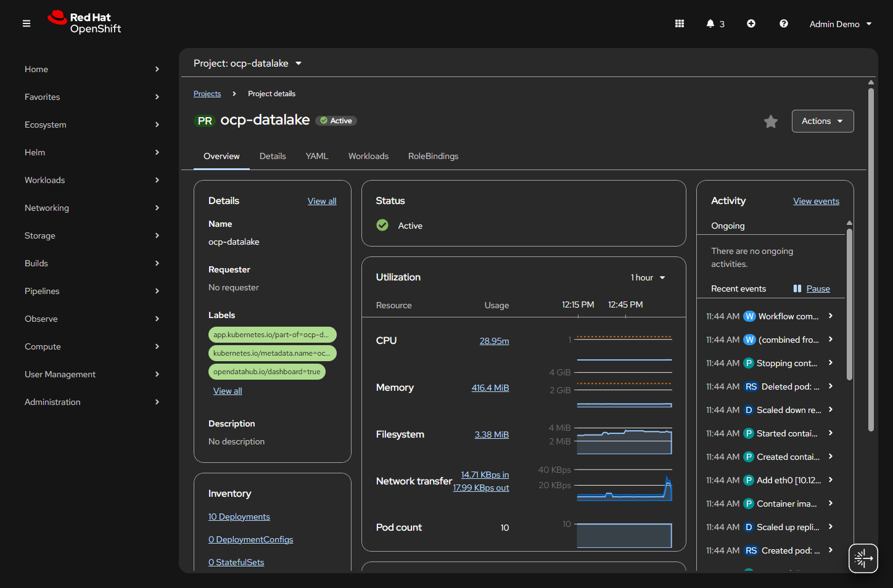
Task: Click the Activity panel scrollbar
Action: pos(849,304)
